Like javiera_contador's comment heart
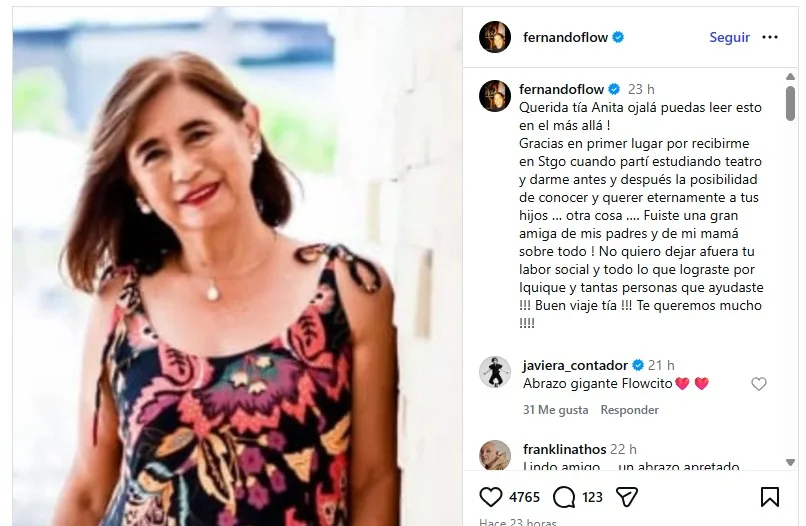806x526 pixels. [x=758, y=384]
